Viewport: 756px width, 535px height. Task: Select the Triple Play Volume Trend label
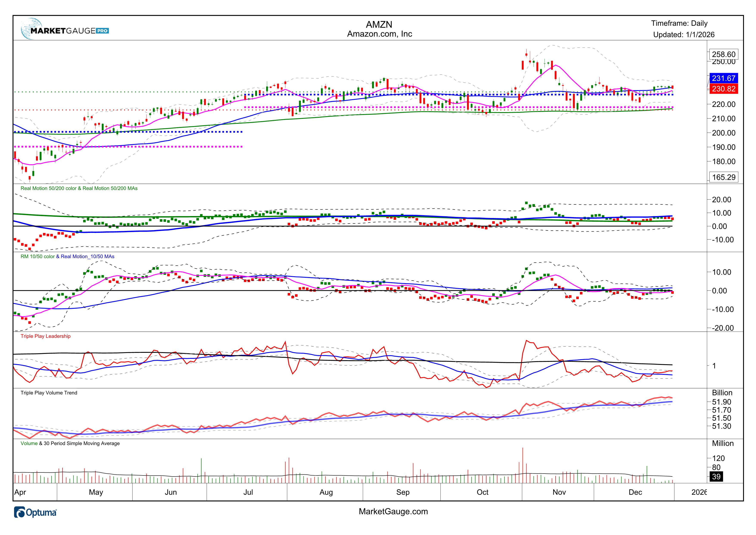click(x=49, y=393)
